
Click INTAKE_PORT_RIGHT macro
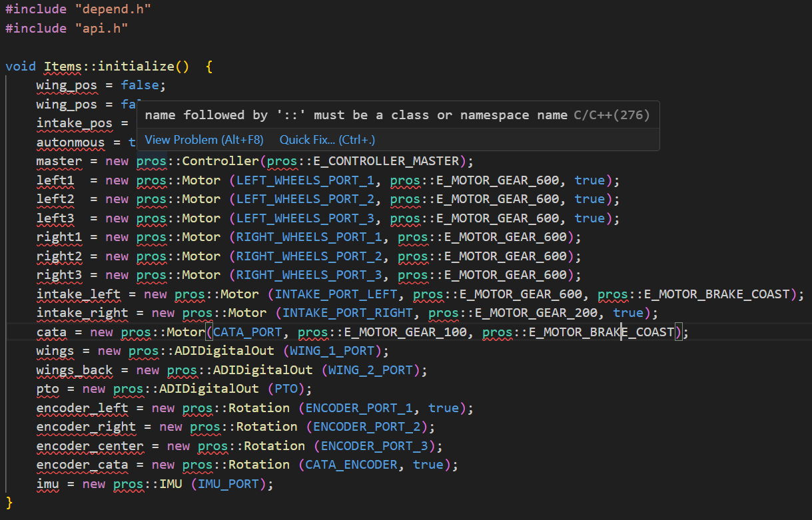[x=348, y=313]
